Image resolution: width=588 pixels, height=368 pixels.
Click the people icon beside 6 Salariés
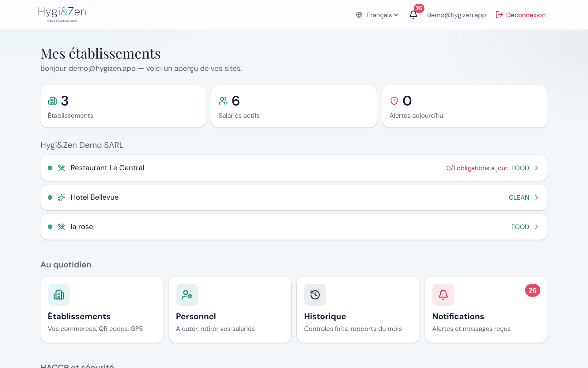pyautogui.click(x=223, y=101)
